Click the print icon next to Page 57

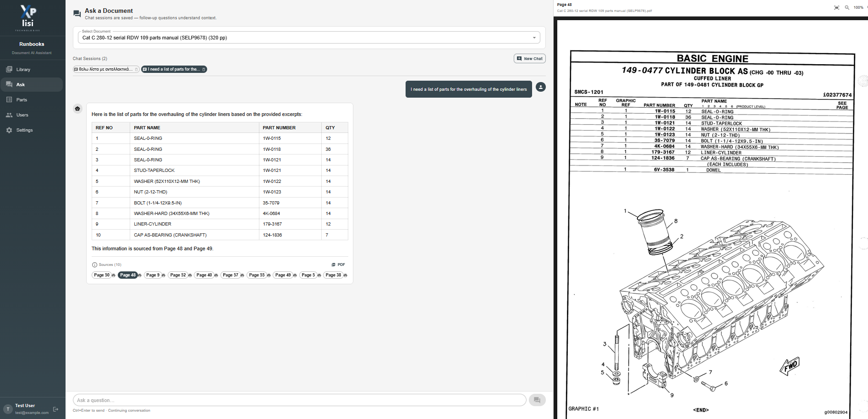(242, 276)
